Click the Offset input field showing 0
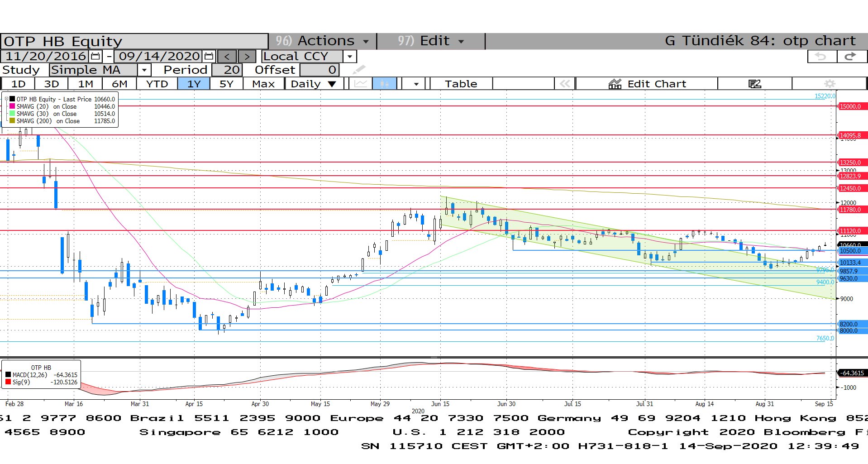This screenshot has height=464, width=868. pyautogui.click(x=320, y=70)
